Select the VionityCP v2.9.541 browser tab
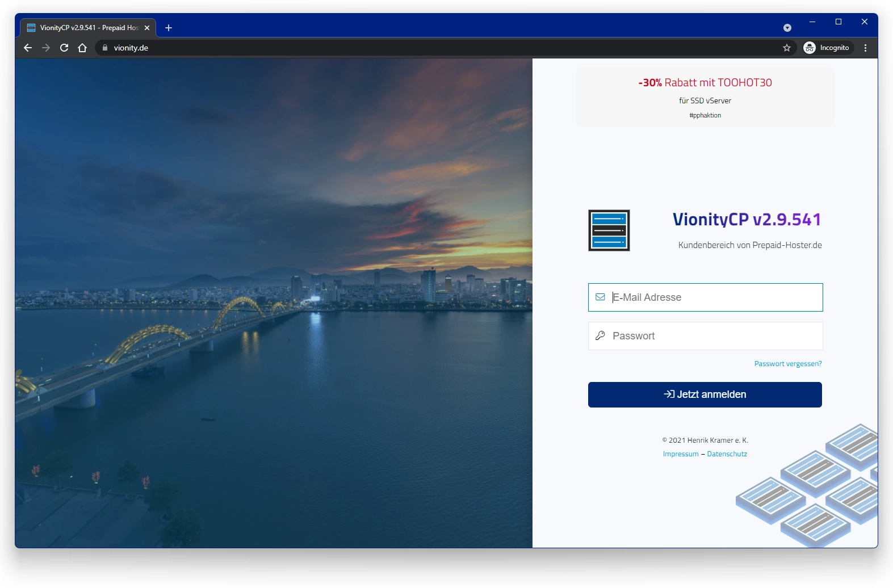This screenshot has height=588, width=893. [x=88, y=28]
